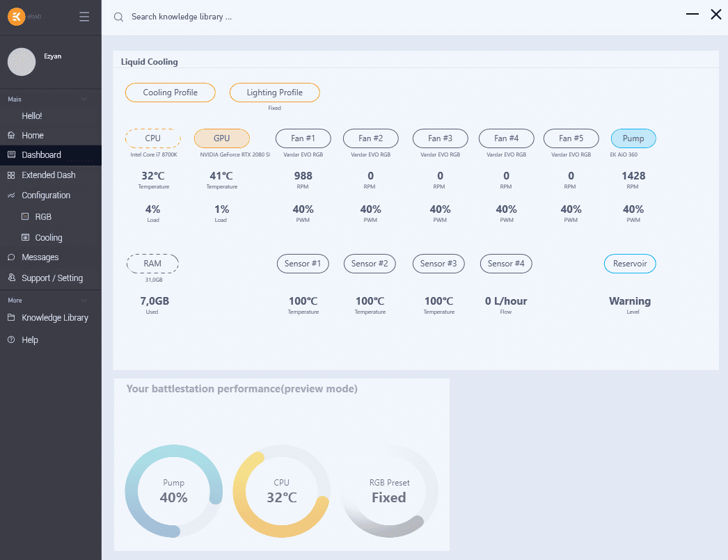Toggle the GPU component pill
728x560 pixels.
[x=221, y=138]
